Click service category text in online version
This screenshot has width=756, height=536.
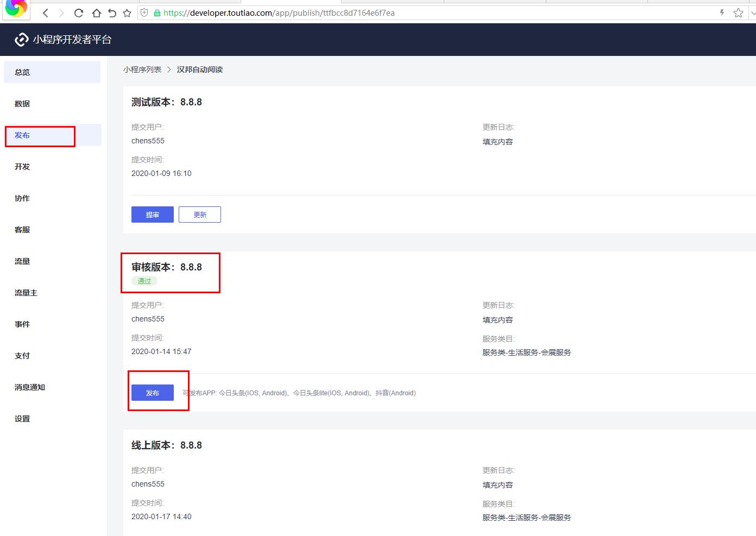pyautogui.click(x=527, y=518)
